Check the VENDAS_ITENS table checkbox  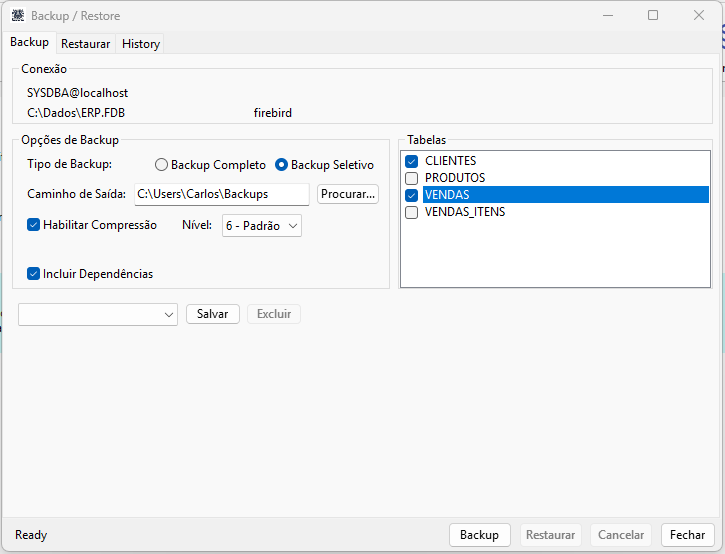point(412,212)
